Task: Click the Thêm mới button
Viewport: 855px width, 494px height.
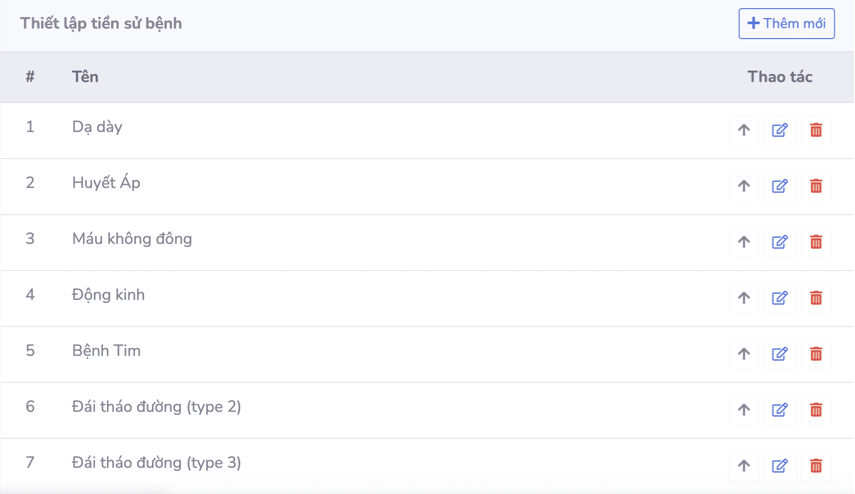Action: pyautogui.click(x=786, y=23)
